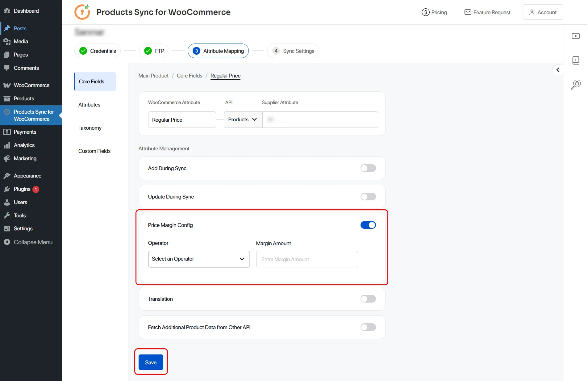Open the Products API dropdown
The image size is (588, 381).
(242, 119)
